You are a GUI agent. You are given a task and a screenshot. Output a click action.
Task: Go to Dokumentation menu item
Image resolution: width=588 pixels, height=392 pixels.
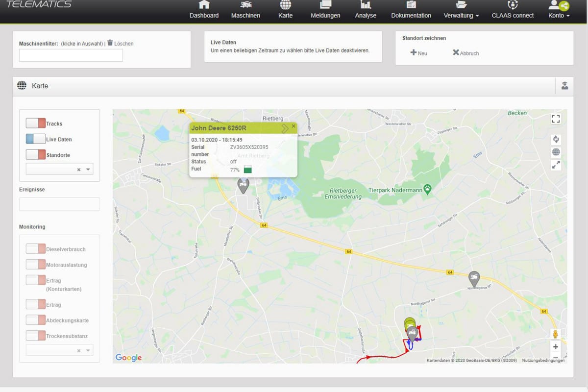click(x=411, y=15)
